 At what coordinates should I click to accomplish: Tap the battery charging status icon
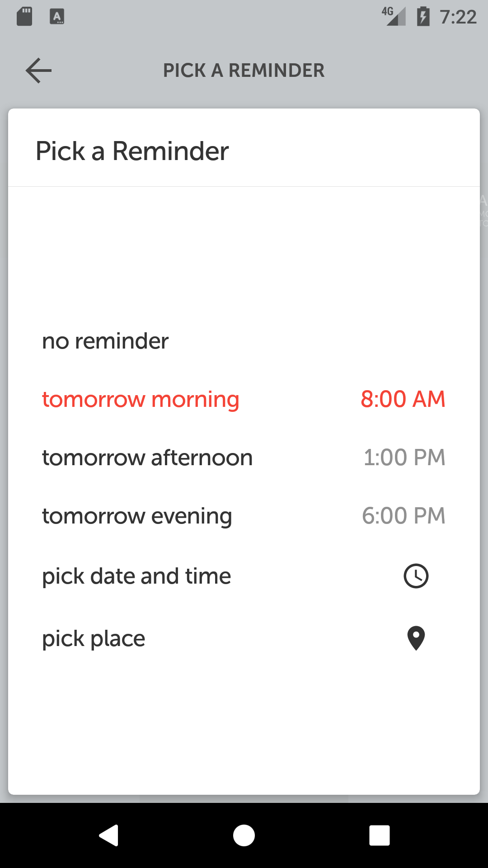423,17
